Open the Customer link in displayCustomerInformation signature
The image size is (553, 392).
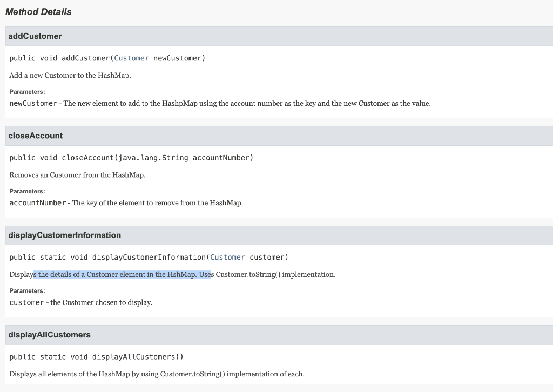(x=228, y=257)
